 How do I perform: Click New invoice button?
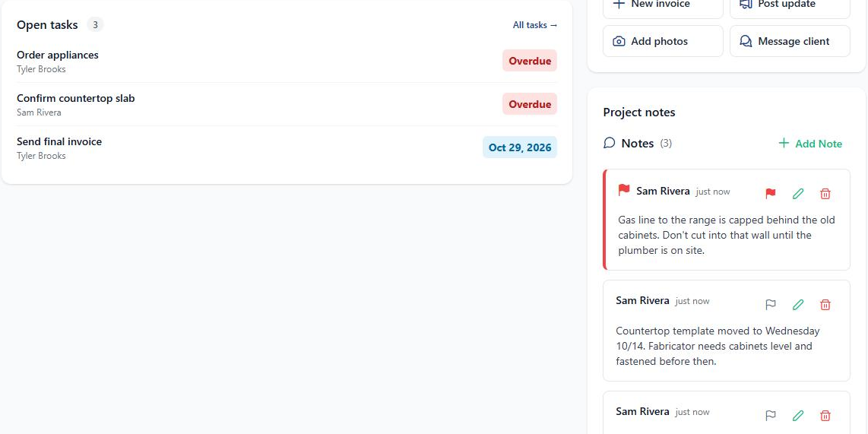[663, 5]
